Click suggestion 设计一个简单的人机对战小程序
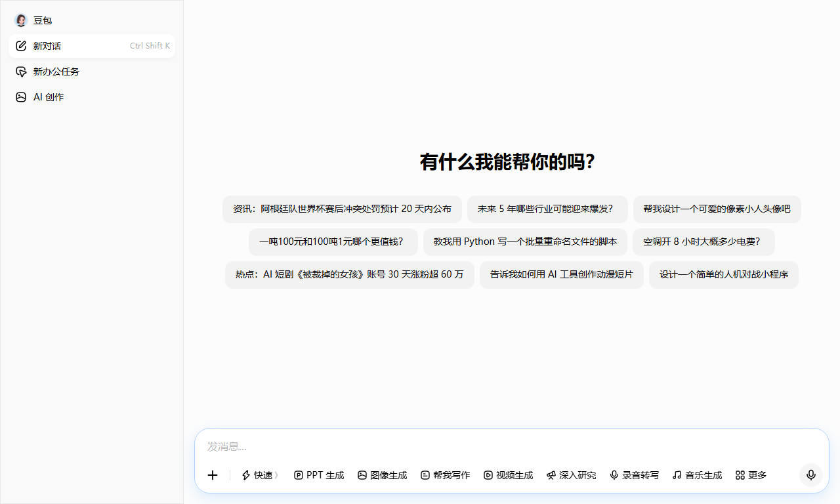This screenshot has width=840, height=504. (x=724, y=275)
